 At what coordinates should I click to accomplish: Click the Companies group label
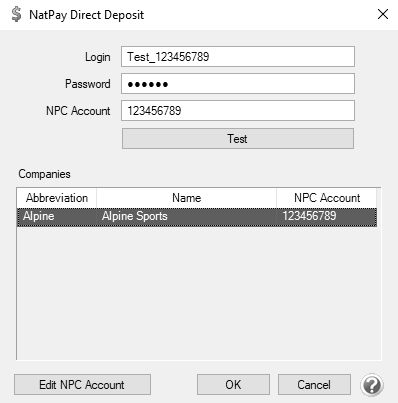coord(44,174)
